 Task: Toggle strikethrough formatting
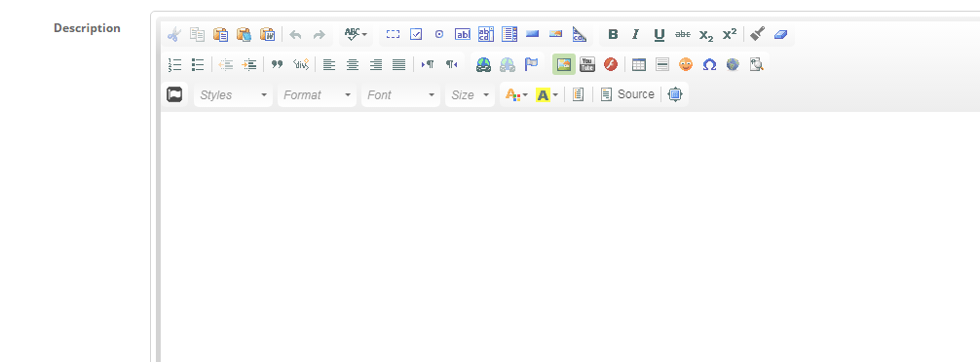683,34
